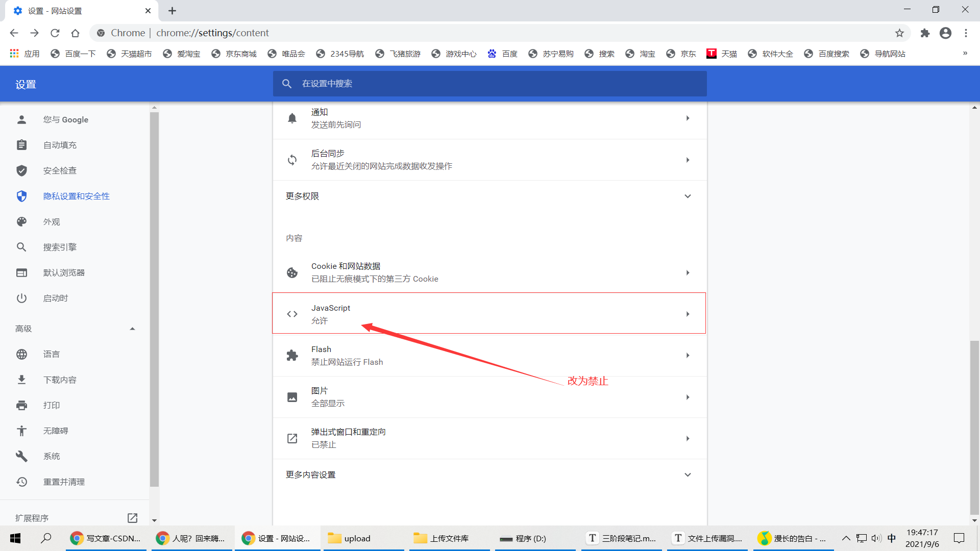
Task: Expand the 更多内容设置 section
Action: 688,475
